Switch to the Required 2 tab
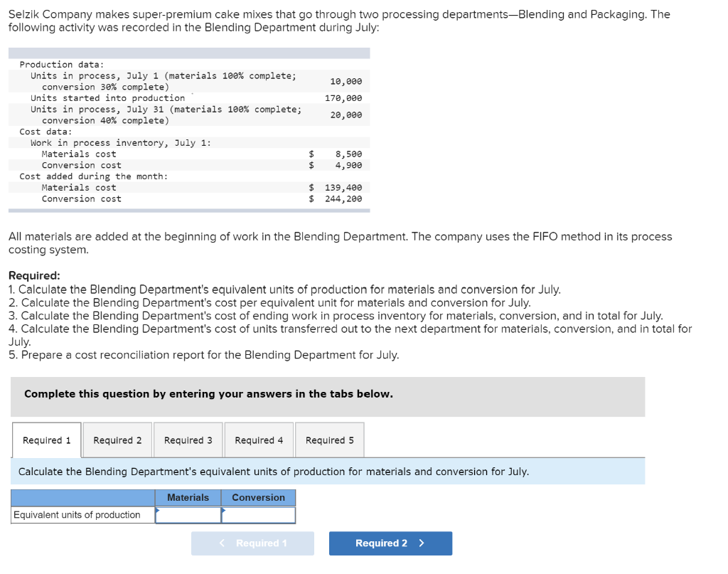The image size is (728, 574). [117, 440]
